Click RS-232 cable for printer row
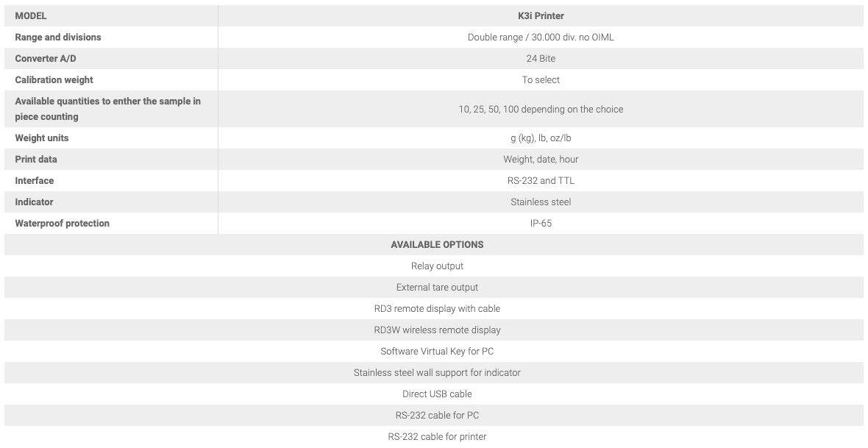Viewport: 868px width, 448px height. point(437,436)
